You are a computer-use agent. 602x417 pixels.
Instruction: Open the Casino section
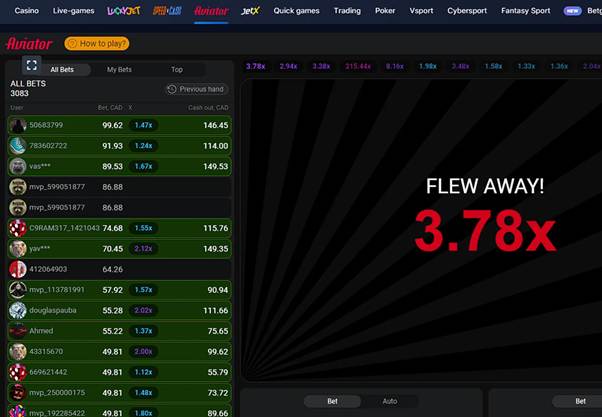coord(26,11)
